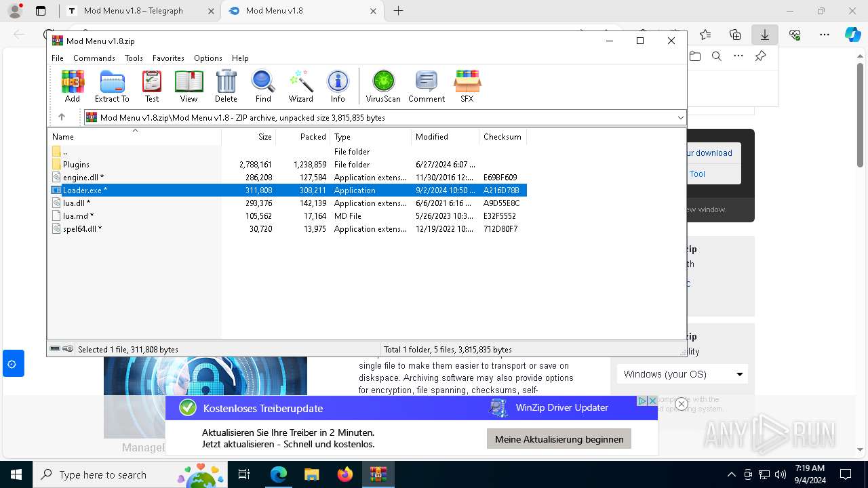Screen dimensions: 868x488
Task: Select lua.dll in the file list
Action: [x=287, y=203]
